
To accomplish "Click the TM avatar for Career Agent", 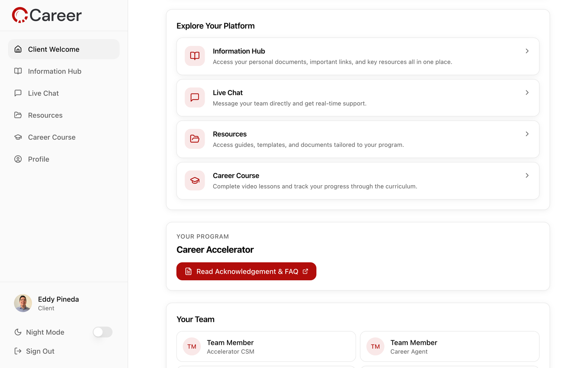I will [375, 346].
